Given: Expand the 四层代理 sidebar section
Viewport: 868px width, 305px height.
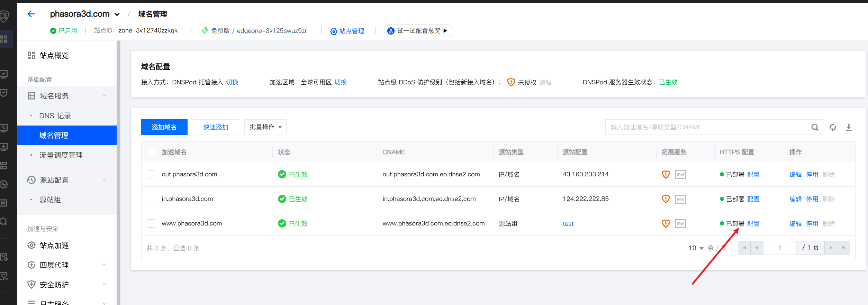Looking at the screenshot, I should point(104,265).
